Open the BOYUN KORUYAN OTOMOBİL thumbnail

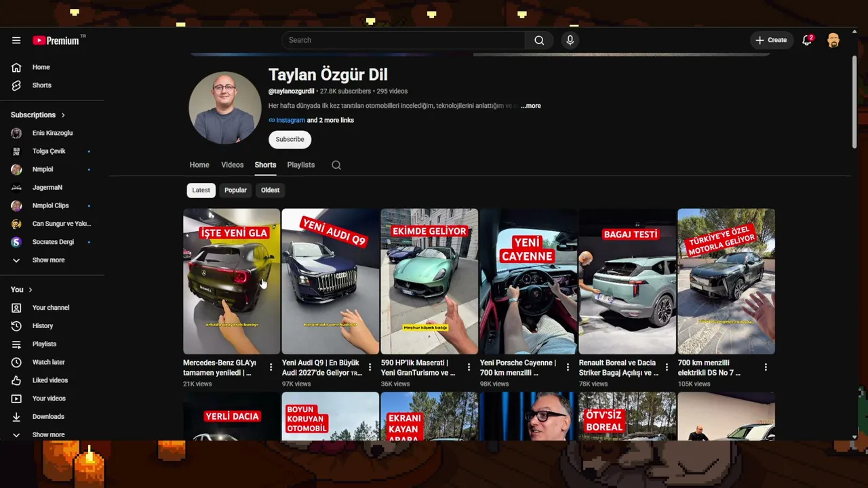330,416
